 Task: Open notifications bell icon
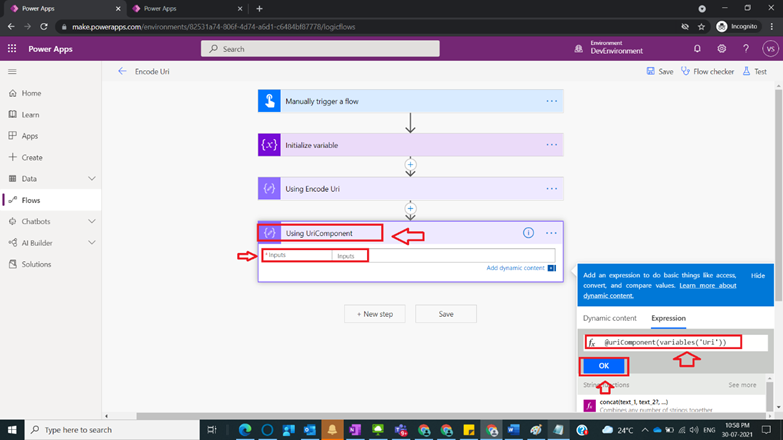[697, 48]
